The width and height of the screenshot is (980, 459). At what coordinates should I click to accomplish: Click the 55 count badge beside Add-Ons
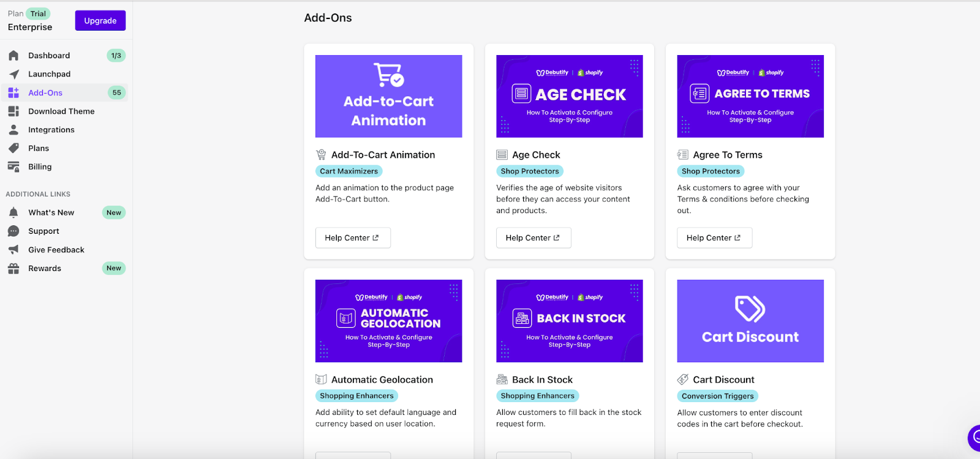point(116,93)
